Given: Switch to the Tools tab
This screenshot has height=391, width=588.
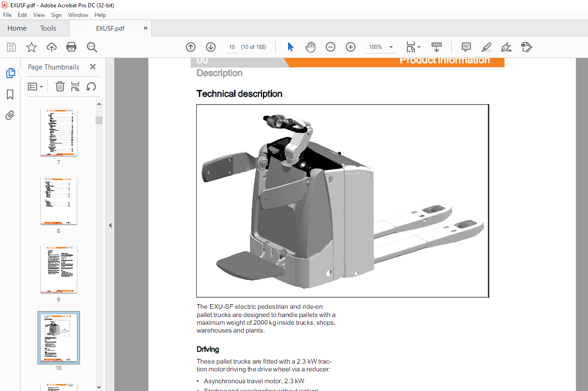Looking at the screenshot, I should pyautogui.click(x=48, y=28).
